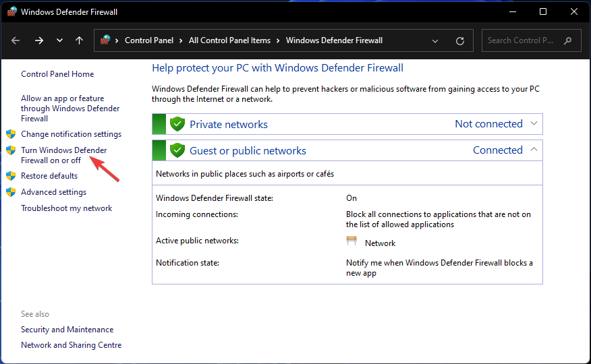Click the Incoming connections label
Screen dimensions: 591x364
197,214
